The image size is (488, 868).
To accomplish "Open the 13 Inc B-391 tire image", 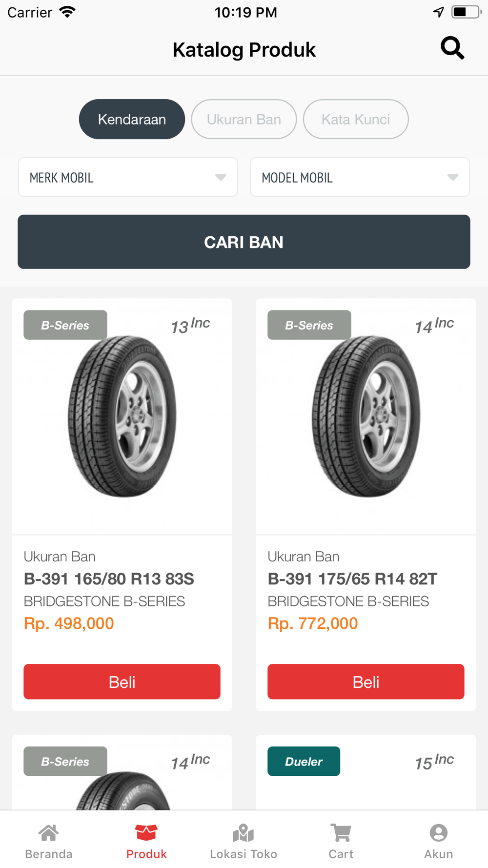I will (122, 416).
